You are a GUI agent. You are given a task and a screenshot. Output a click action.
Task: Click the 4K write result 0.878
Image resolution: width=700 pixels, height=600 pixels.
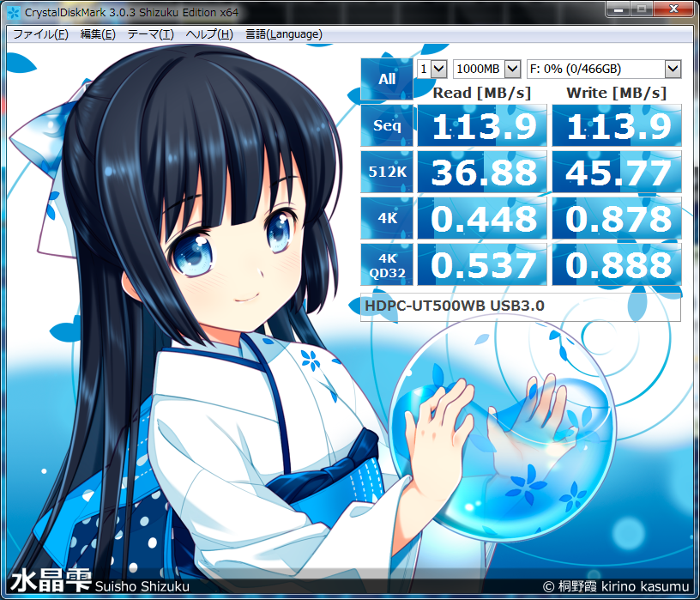pos(617,219)
